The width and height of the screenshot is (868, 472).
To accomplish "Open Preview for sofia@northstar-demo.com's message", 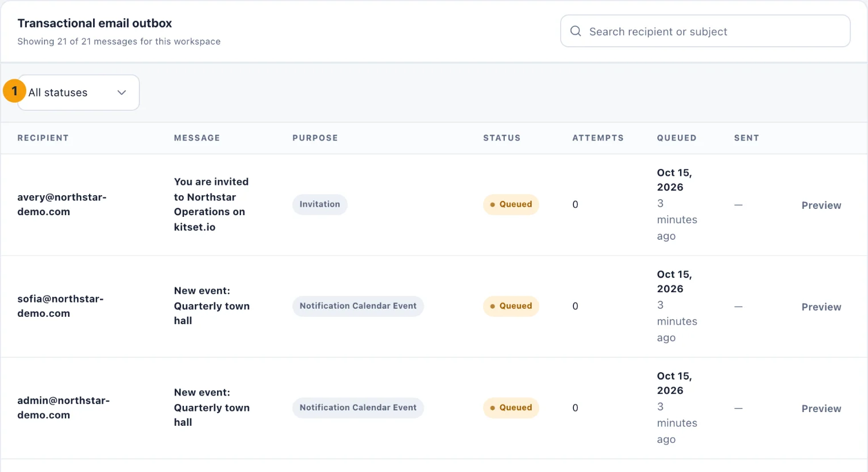I will [x=821, y=306].
